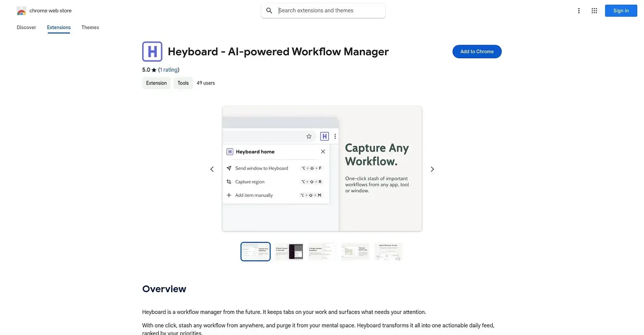Viewport: 644px width, 335px height.
Task: Click the rating star next to 5.0
Action: click(154, 70)
